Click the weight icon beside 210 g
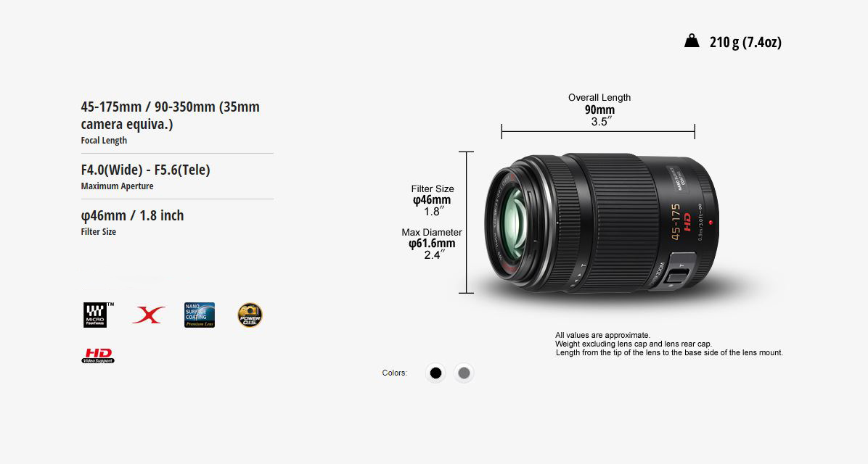The height and width of the screenshot is (464, 868). [x=692, y=41]
